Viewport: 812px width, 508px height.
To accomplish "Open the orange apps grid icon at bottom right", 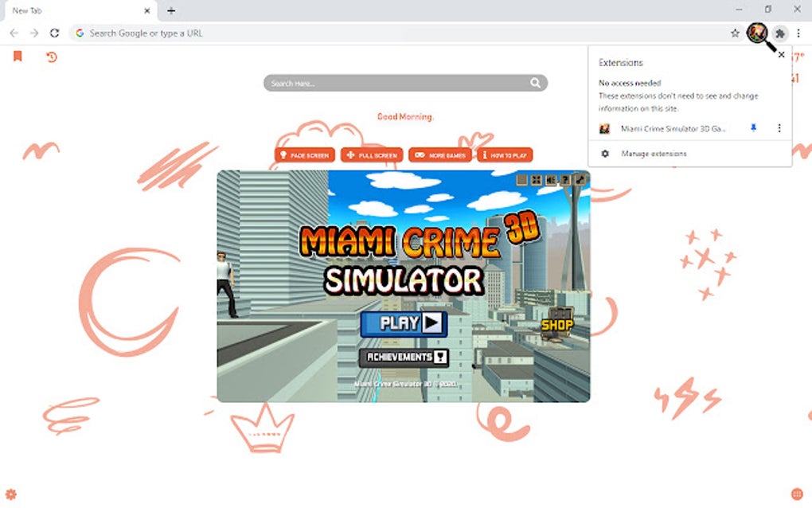I will tap(797, 494).
